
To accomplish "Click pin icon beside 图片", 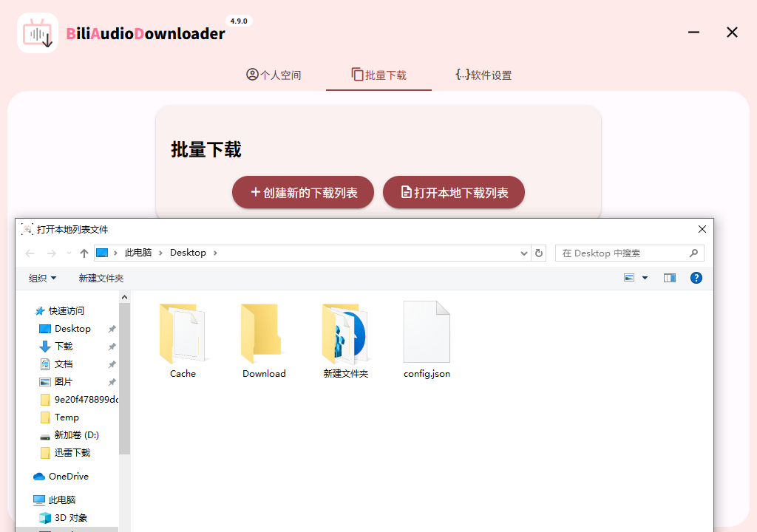I will coord(112,382).
